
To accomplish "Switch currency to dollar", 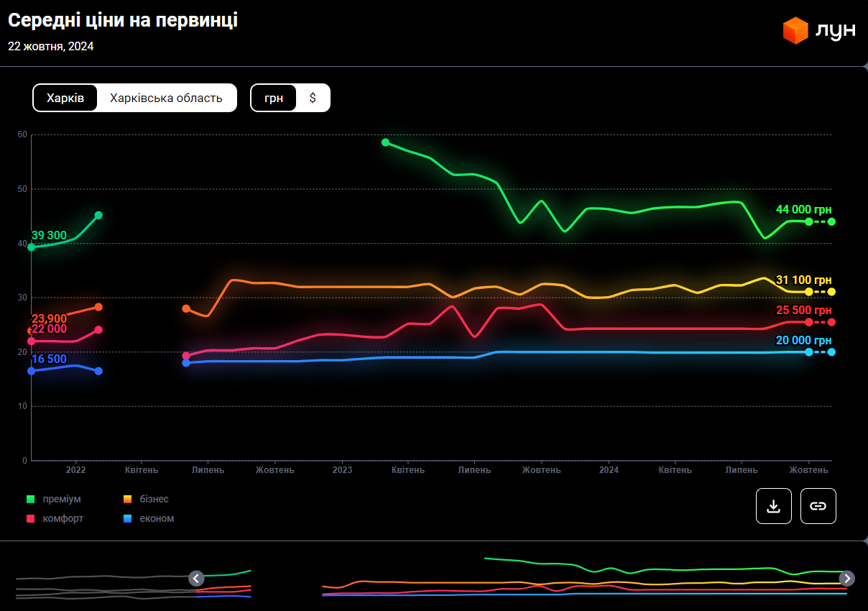I will (313, 98).
